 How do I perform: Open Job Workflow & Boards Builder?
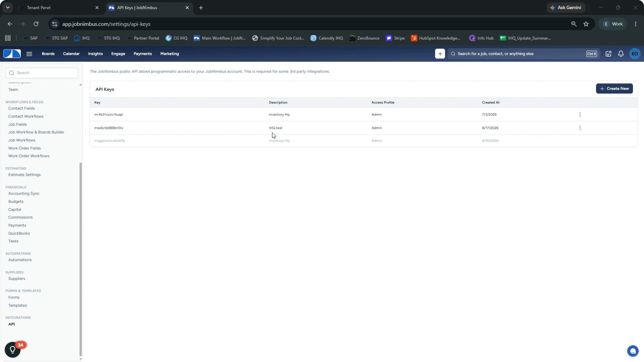tap(36, 132)
